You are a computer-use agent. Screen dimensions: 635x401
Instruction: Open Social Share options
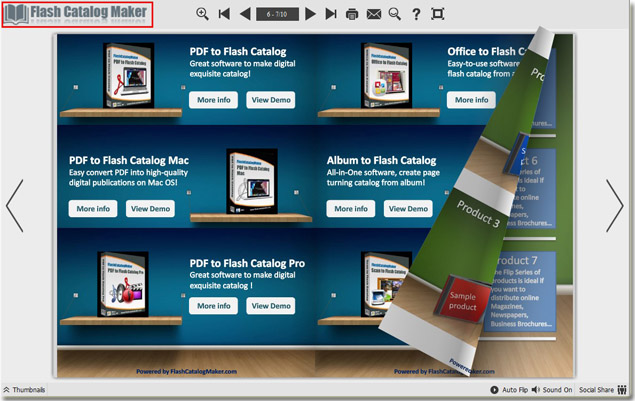click(x=603, y=390)
